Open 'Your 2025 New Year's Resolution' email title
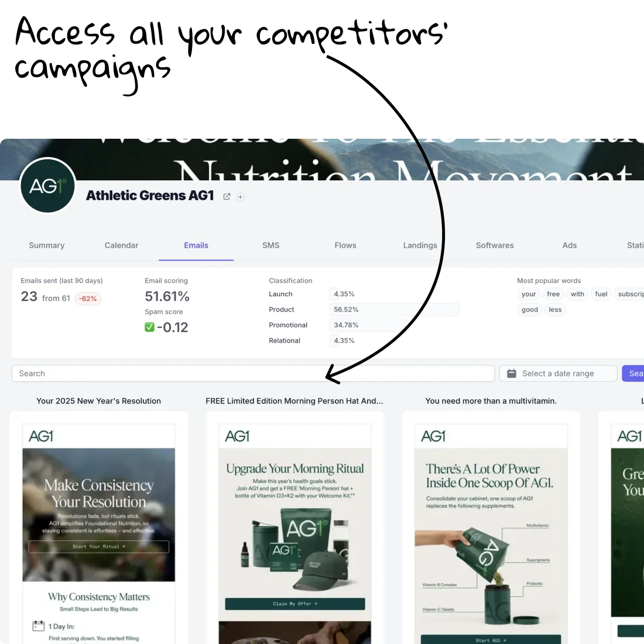Image resolution: width=644 pixels, height=644 pixels. click(x=98, y=401)
